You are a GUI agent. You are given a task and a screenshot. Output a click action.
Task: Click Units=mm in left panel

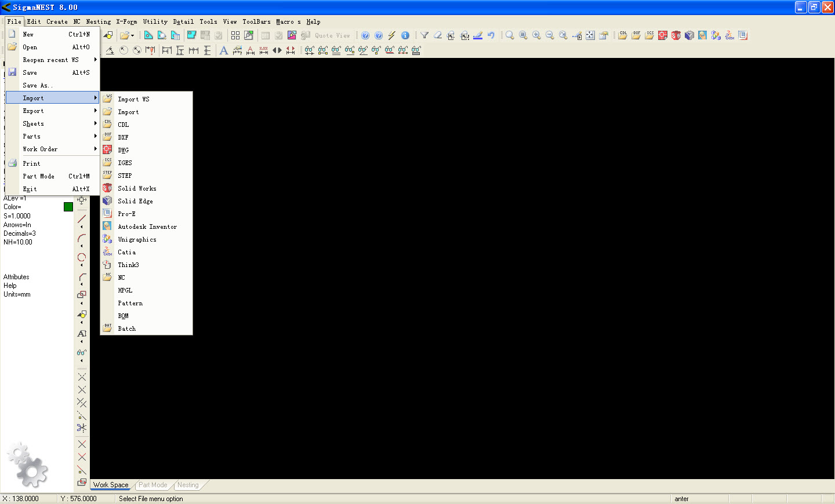[17, 294]
